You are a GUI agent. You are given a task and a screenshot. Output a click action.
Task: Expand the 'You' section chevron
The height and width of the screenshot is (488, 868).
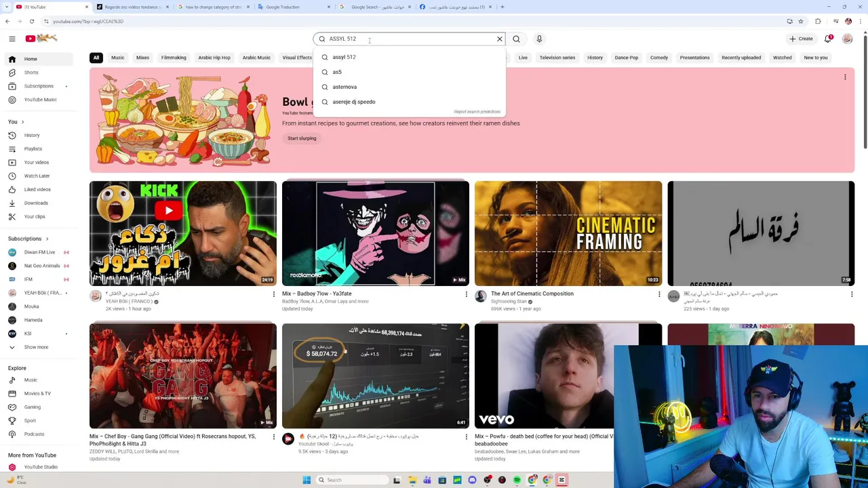pyautogui.click(x=22, y=122)
